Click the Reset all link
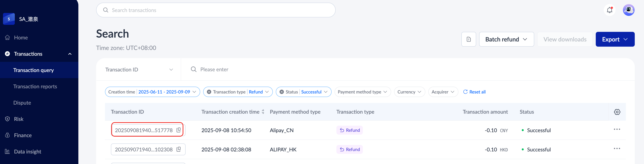The width and height of the screenshot is (644, 164). (474, 92)
